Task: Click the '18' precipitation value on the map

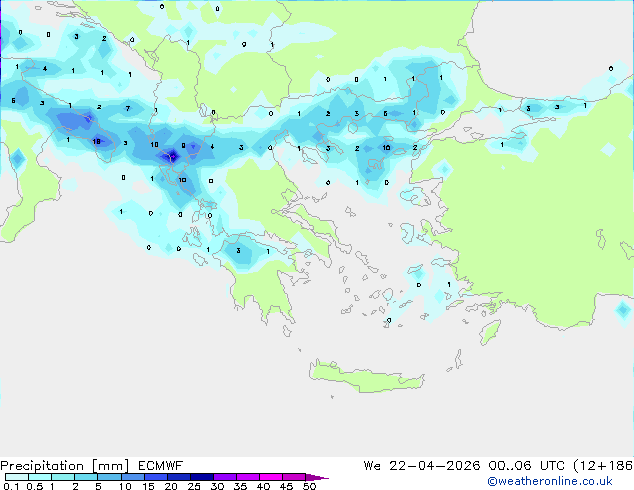Action: tap(96, 142)
